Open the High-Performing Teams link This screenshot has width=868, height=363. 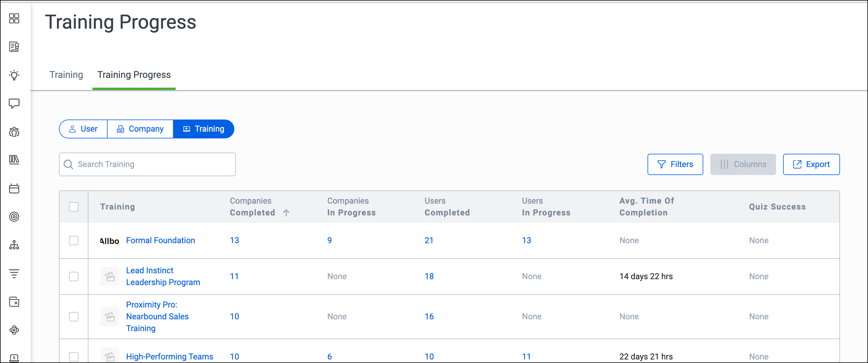[x=169, y=357]
